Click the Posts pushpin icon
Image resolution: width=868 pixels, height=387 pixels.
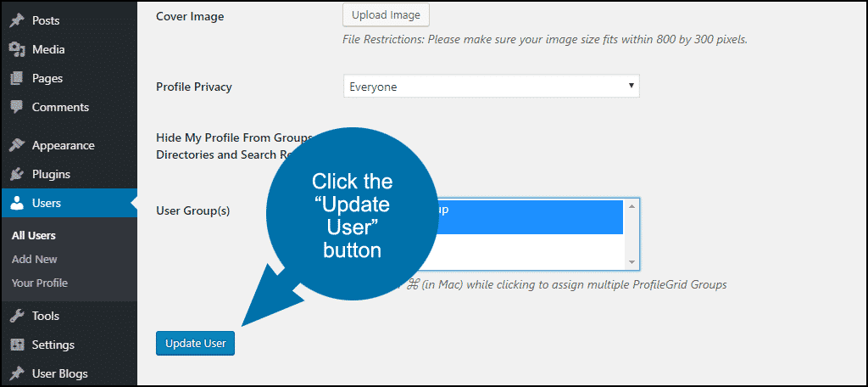coord(18,20)
